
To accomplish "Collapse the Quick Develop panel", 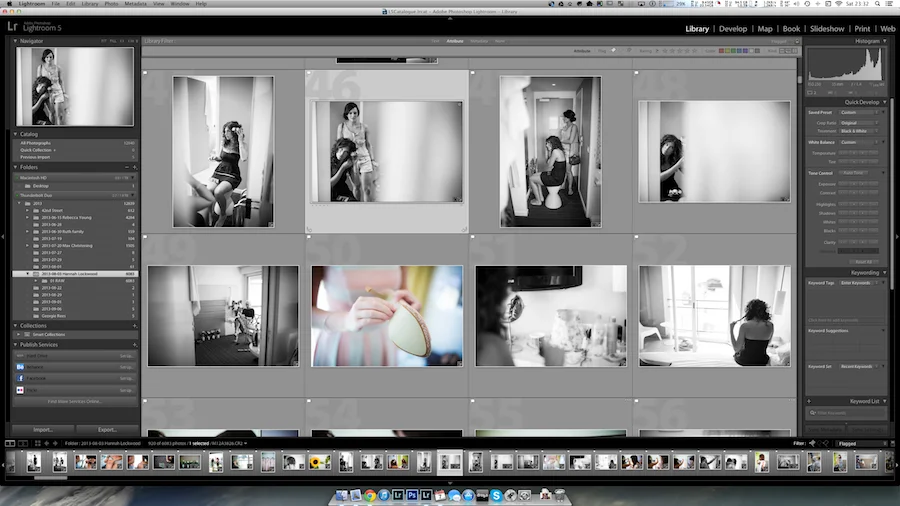I will click(x=885, y=102).
